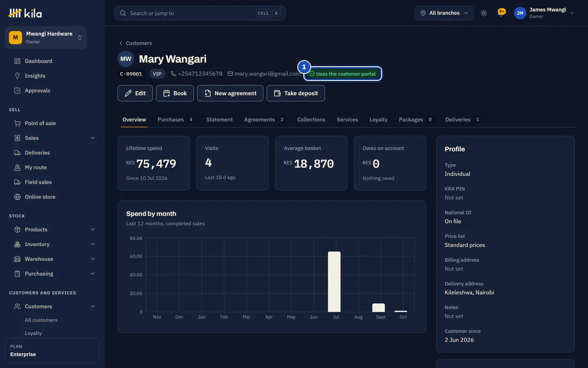Click the July bar in Spend chart
Viewport: 588px width, 368px height.
(334, 282)
